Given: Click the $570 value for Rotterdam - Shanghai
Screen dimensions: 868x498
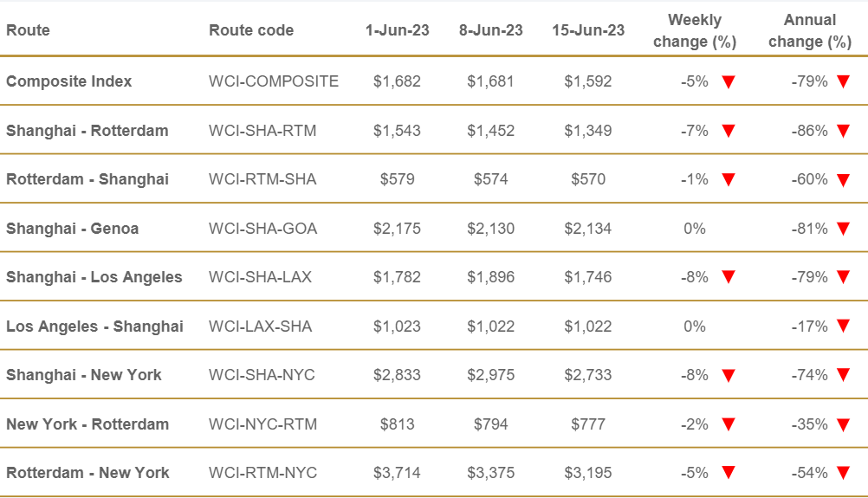Looking at the screenshot, I should coord(588,179).
